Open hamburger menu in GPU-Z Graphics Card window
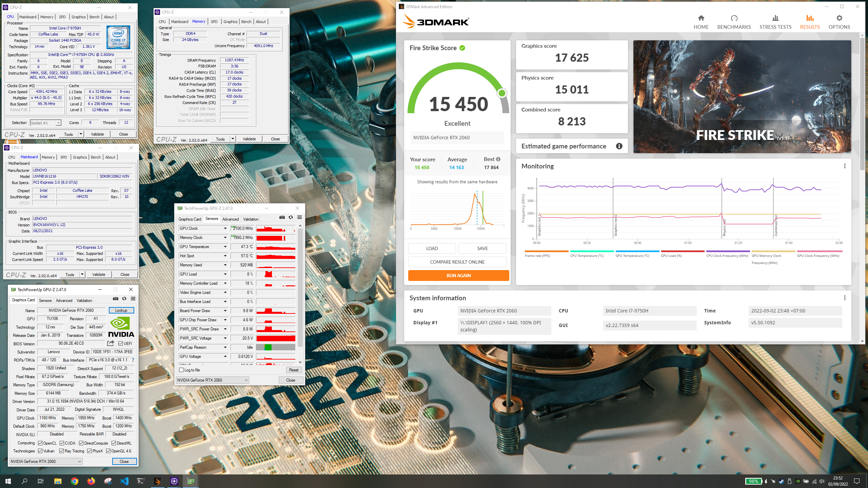 point(133,299)
